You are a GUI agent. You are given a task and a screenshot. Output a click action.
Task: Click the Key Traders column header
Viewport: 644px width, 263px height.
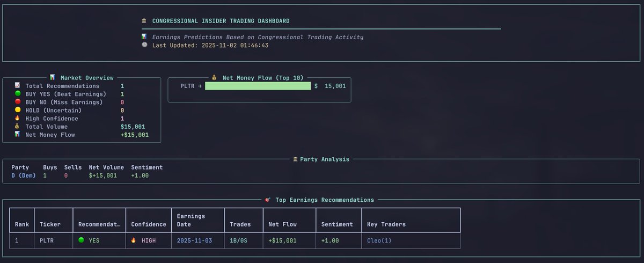click(386, 224)
